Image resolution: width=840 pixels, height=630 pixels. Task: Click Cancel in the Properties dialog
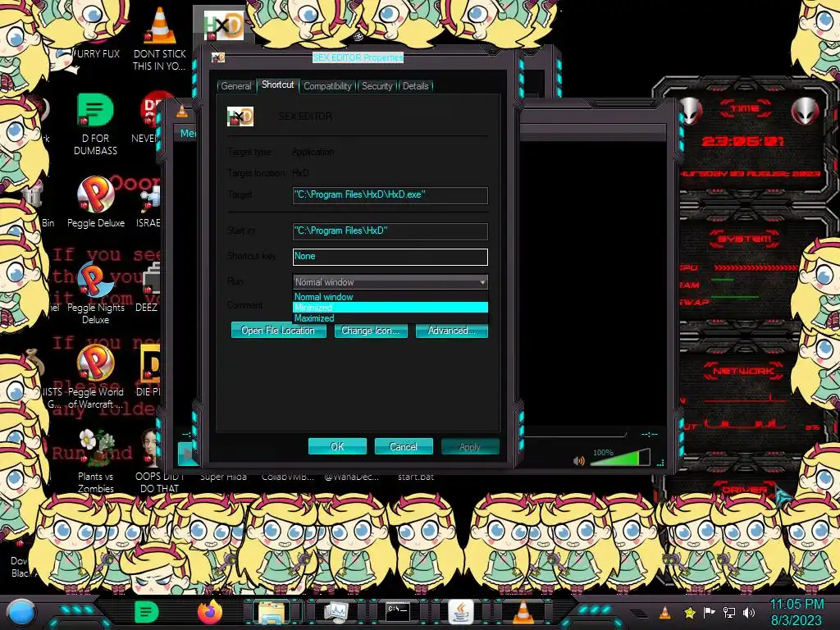click(x=404, y=446)
